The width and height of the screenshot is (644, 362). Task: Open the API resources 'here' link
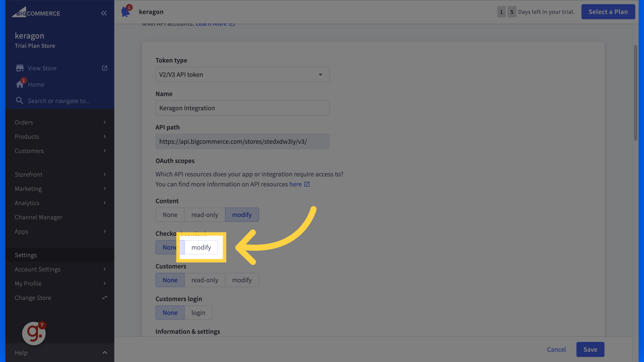[296, 184]
